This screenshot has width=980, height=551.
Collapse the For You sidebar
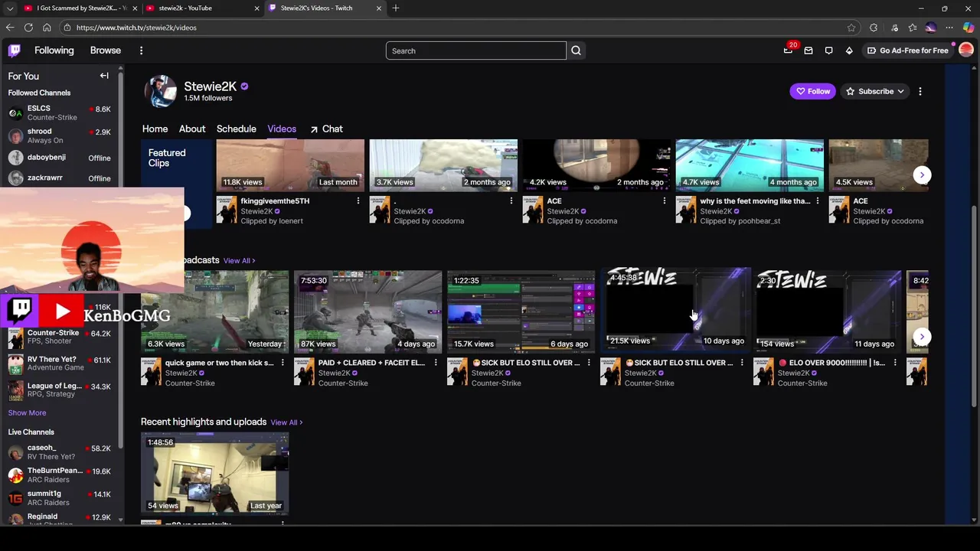[x=104, y=76]
